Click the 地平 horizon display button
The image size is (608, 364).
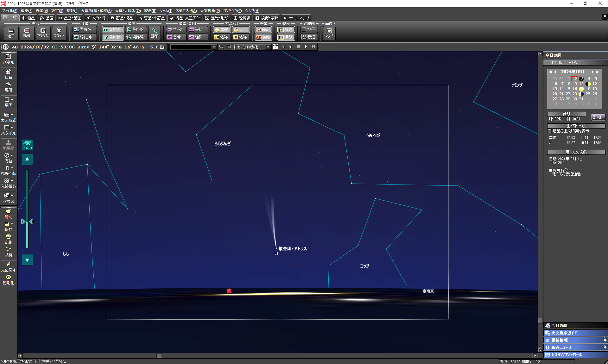[11, 33]
